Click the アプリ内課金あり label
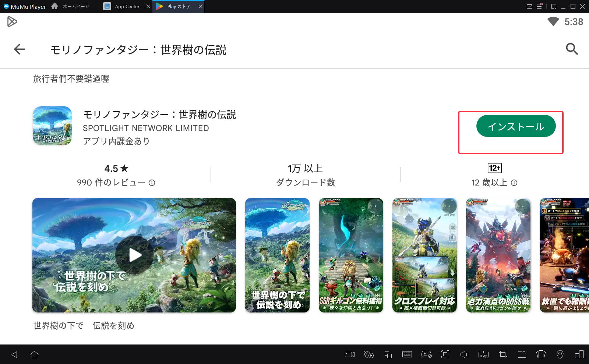This screenshot has width=589, height=364. click(116, 141)
